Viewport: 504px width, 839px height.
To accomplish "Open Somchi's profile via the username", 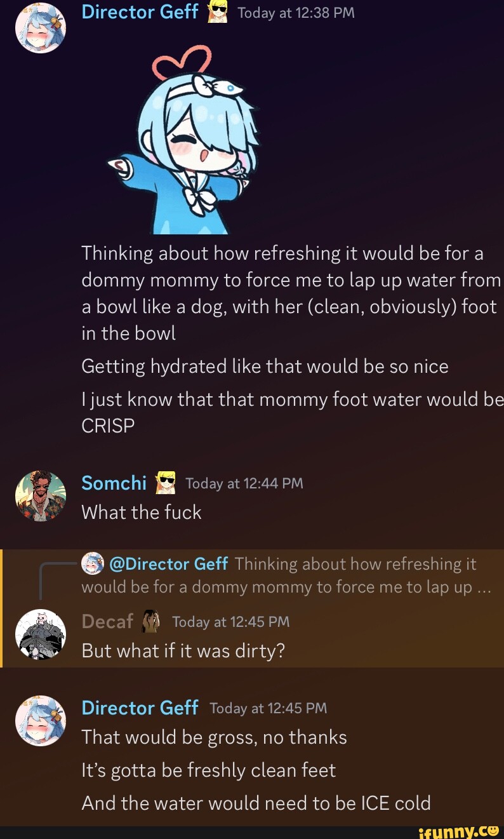I will pos(114,483).
